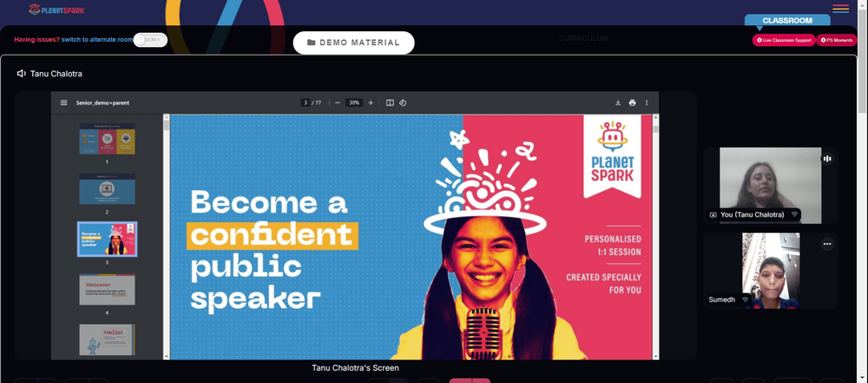Rotate the PDF counterclockwise
868x383 pixels.
(403, 102)
